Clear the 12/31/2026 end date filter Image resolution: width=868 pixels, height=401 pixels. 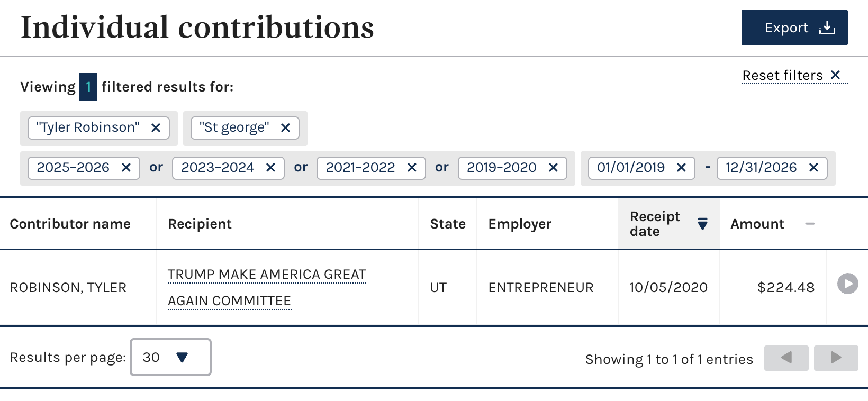(x=813, y=168)
